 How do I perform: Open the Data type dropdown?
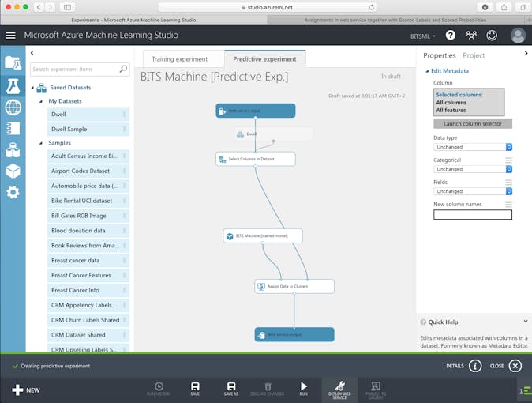click(x=473, y=147)
